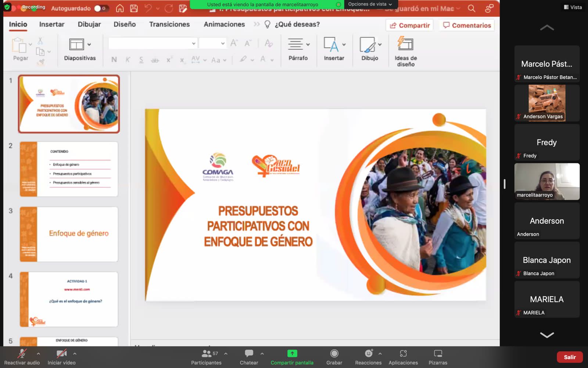This screenshot has height=368, width=588.
Task: Click the Save floppy disk icon
Action: point(134,8)
